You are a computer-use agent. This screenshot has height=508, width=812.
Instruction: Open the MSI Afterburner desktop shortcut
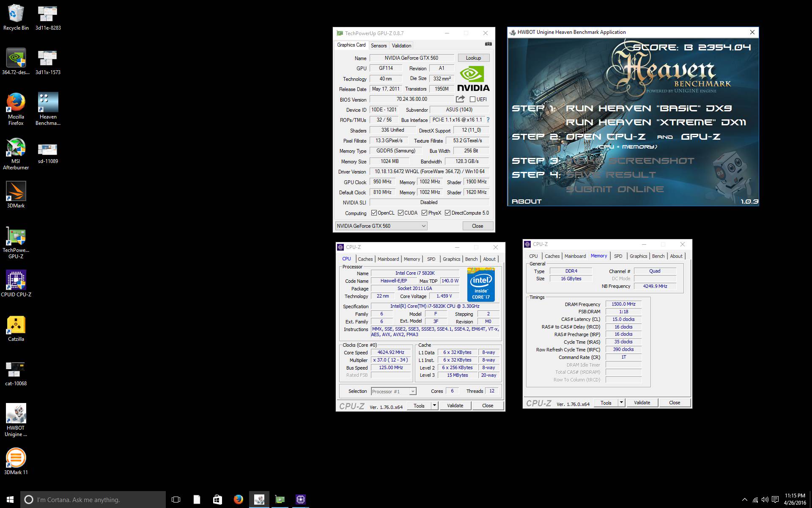[16, 154]
